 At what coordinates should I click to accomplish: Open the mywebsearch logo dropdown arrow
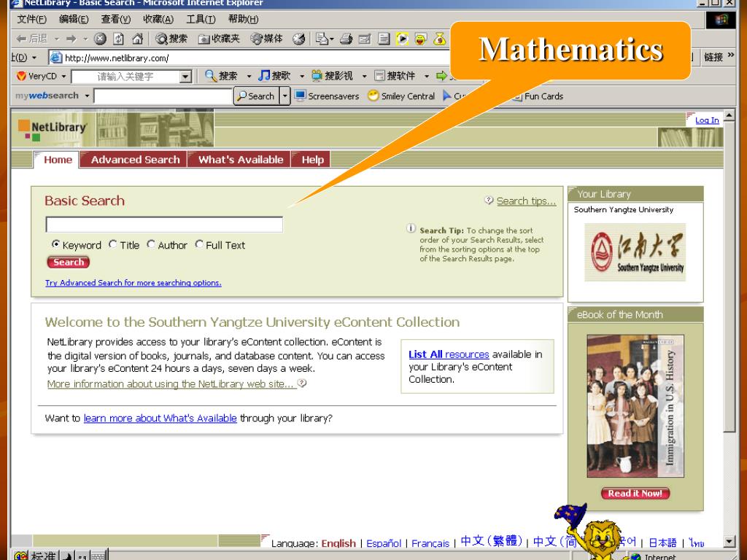click(x=87, y=96)
